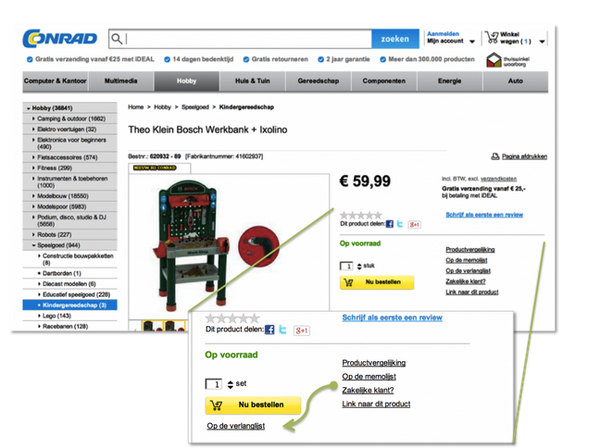Open Op de verlanglijst link below large order button
The width and height of the screenshot is (600, 448).
pyautogui.click(x=236, y=426)
